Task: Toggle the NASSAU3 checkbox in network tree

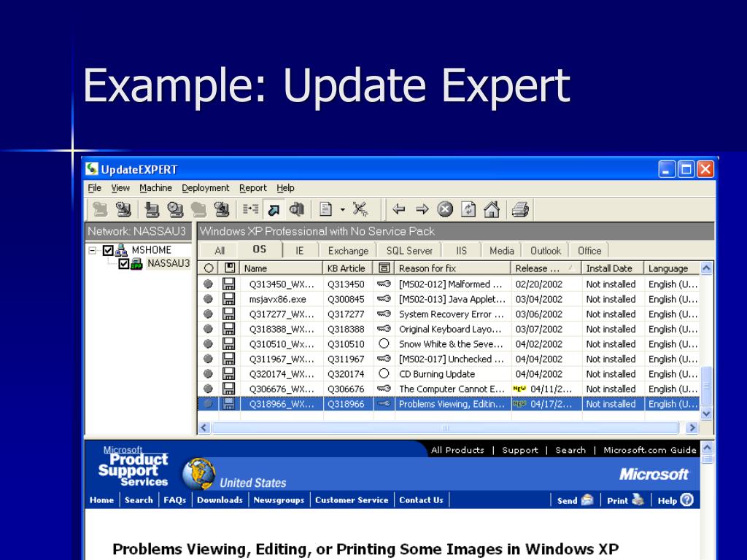Action: coord(124,263)
